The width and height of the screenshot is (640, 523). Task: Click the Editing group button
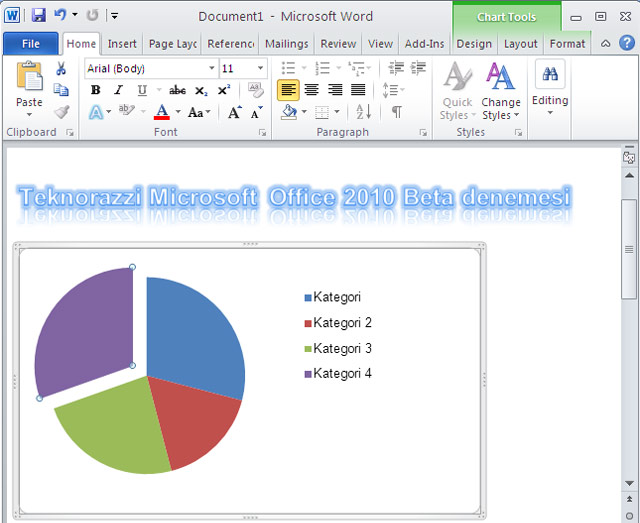(x=549, y=88)
